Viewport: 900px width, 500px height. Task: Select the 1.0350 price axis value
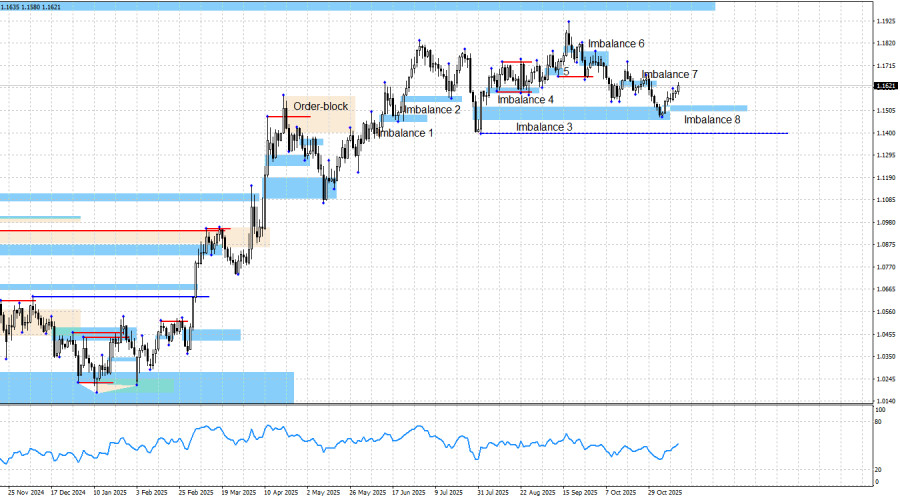click(886, 356)
